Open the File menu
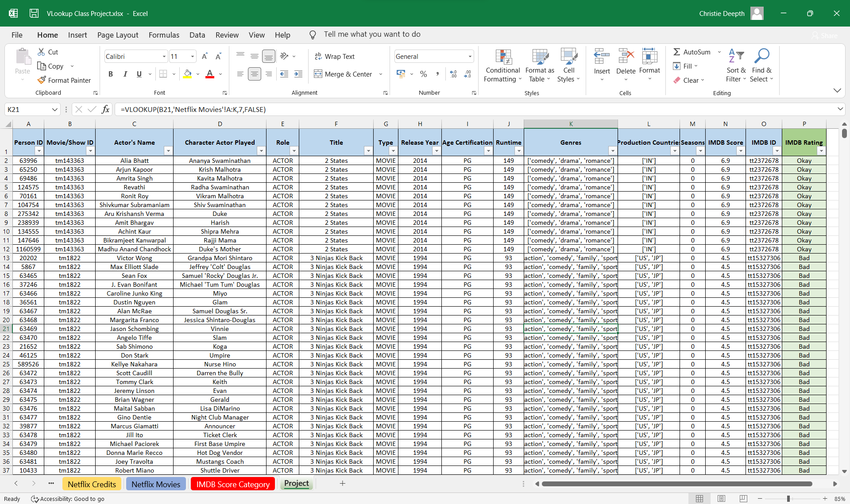The width and height of the screenshot is (850, 504). click(x=17, y=35)
